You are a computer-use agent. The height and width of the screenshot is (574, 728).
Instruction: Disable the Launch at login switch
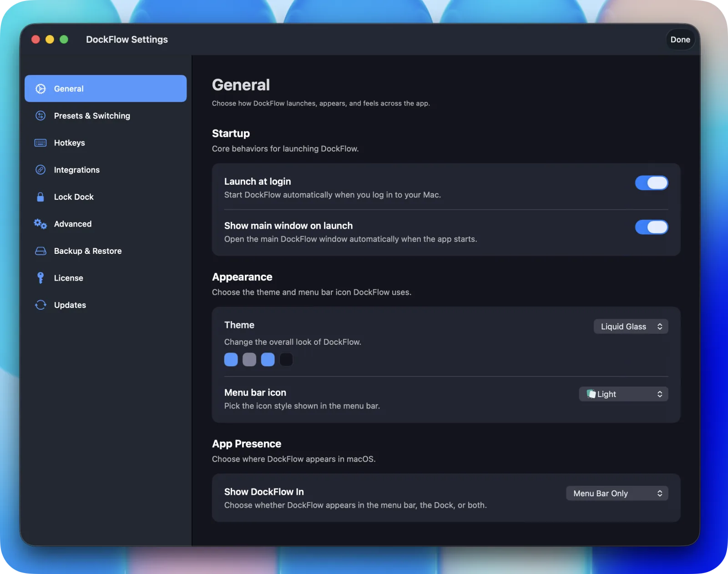point(652,183)
